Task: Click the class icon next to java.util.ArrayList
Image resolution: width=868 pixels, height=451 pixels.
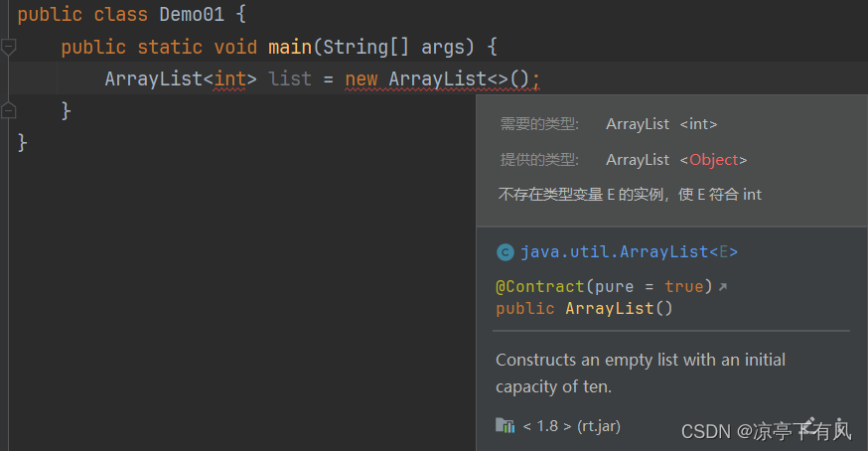Action: pyautogui.click(x=505, y=252)
